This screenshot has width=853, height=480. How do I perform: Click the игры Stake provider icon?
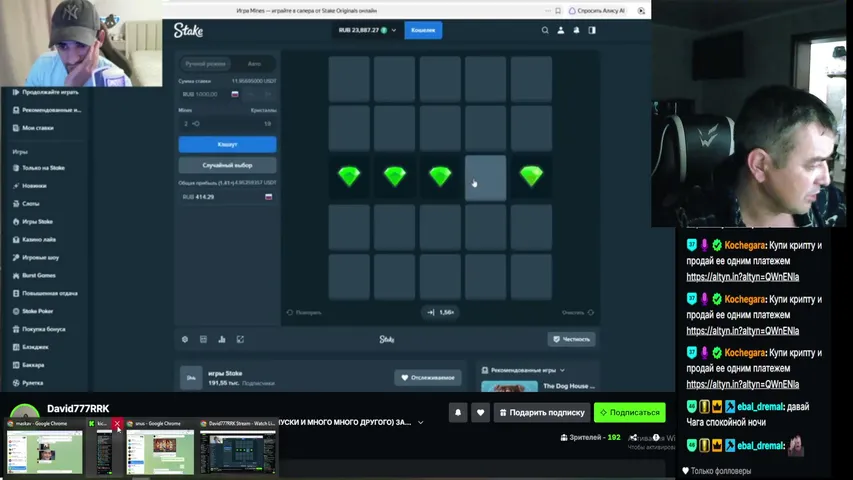click(191, 378)
